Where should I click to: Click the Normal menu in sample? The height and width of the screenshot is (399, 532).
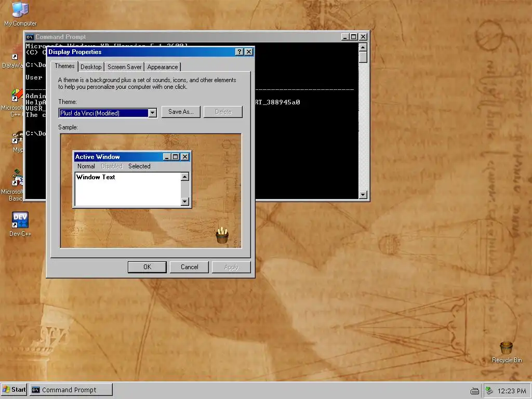pyautogui.click(x=86, y=166)
